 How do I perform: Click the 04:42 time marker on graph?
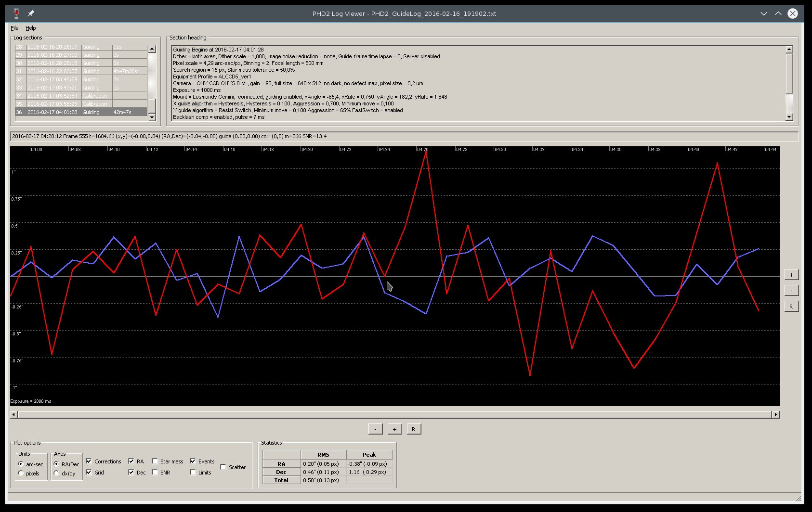point(732,150)
